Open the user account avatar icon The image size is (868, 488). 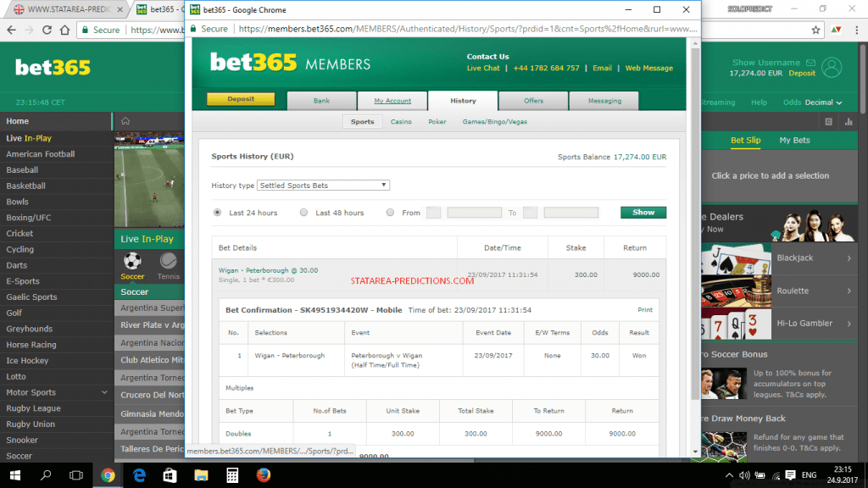(x=832, y=68)
